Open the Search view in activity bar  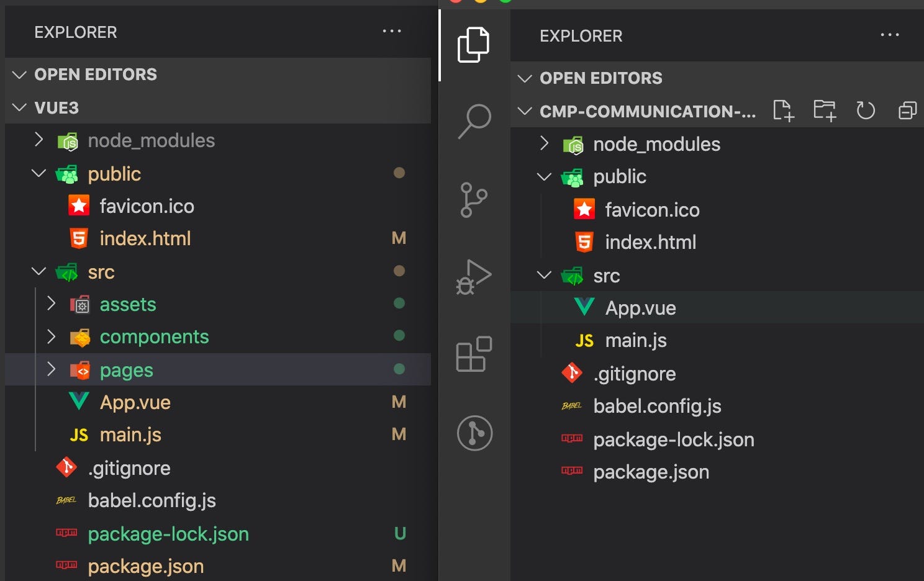474,121
